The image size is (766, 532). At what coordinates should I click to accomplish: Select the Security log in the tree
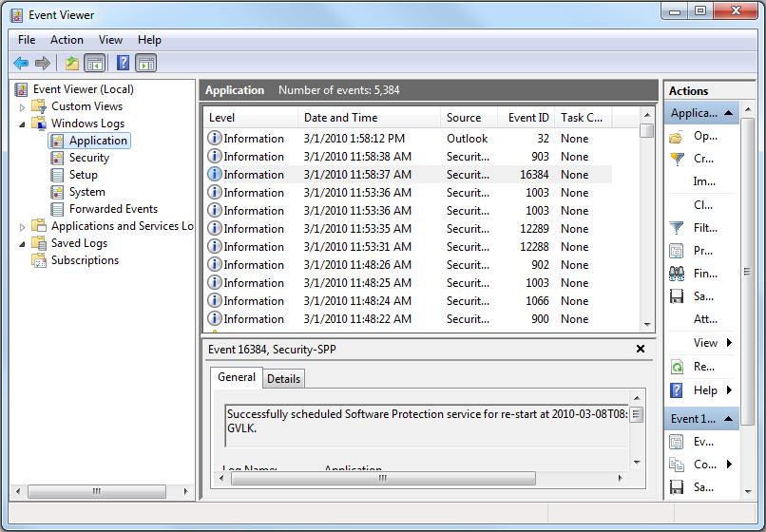click(x=88, y=158)
